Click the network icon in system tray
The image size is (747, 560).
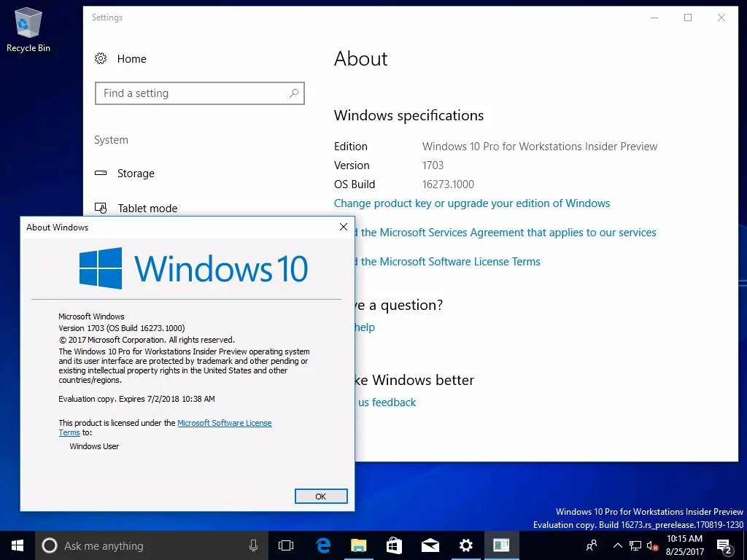[635, 545]
